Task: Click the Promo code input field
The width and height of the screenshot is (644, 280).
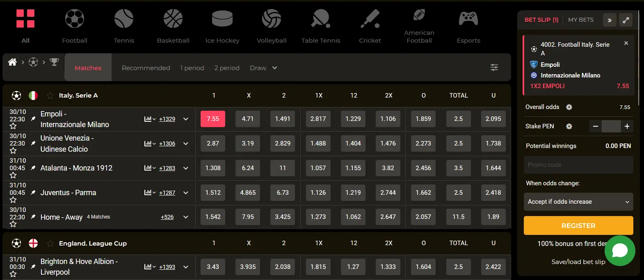Action: pyautogui.click(x=578, y=165)
